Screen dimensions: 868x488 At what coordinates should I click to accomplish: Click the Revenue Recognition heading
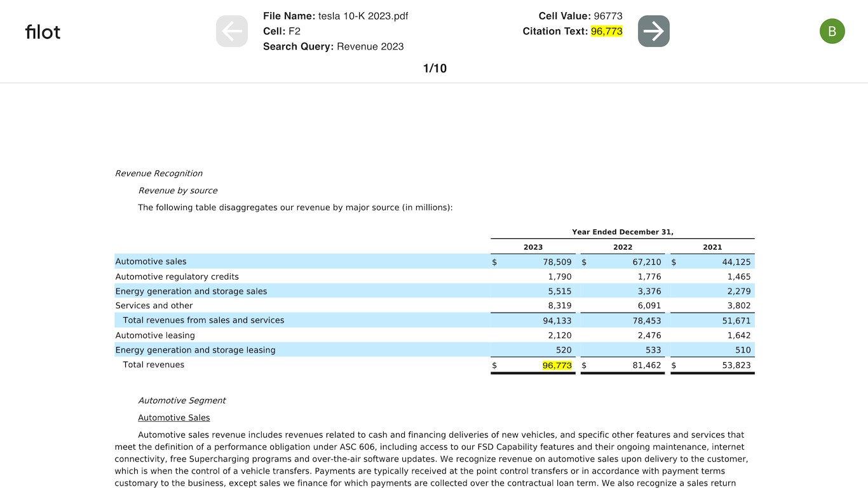pyautogui.click(x=158, y=173)
